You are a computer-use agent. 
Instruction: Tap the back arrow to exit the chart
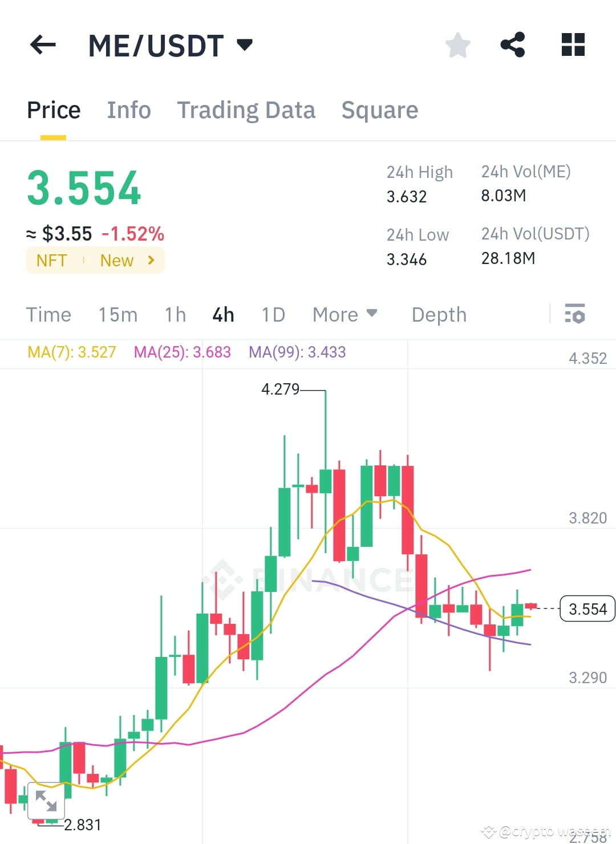coord(43,44)
